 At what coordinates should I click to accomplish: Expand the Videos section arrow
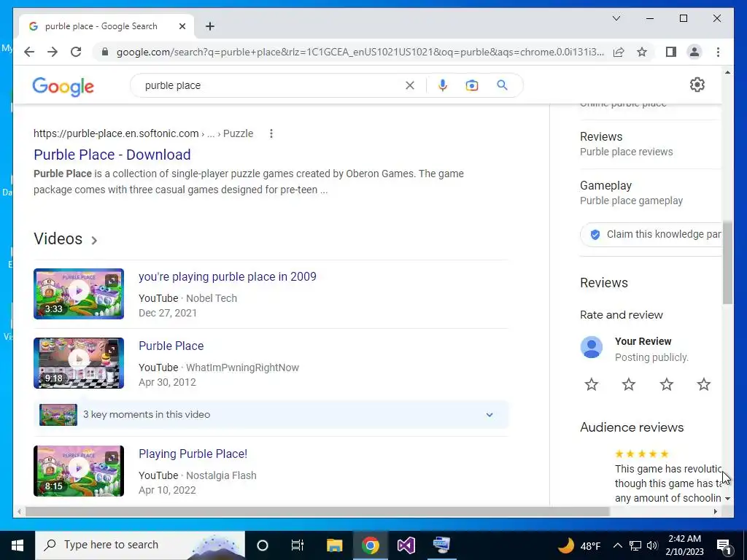(94, 241)
